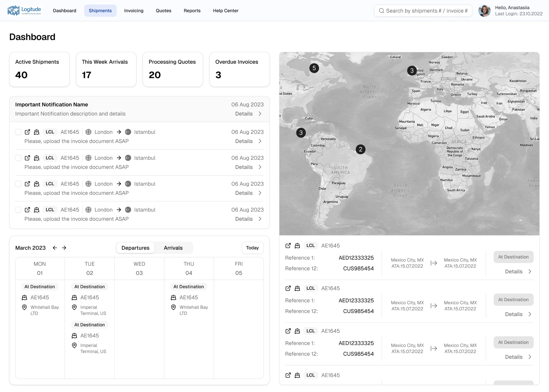
Task: Navigate to Reports
Action: point(192,11)
